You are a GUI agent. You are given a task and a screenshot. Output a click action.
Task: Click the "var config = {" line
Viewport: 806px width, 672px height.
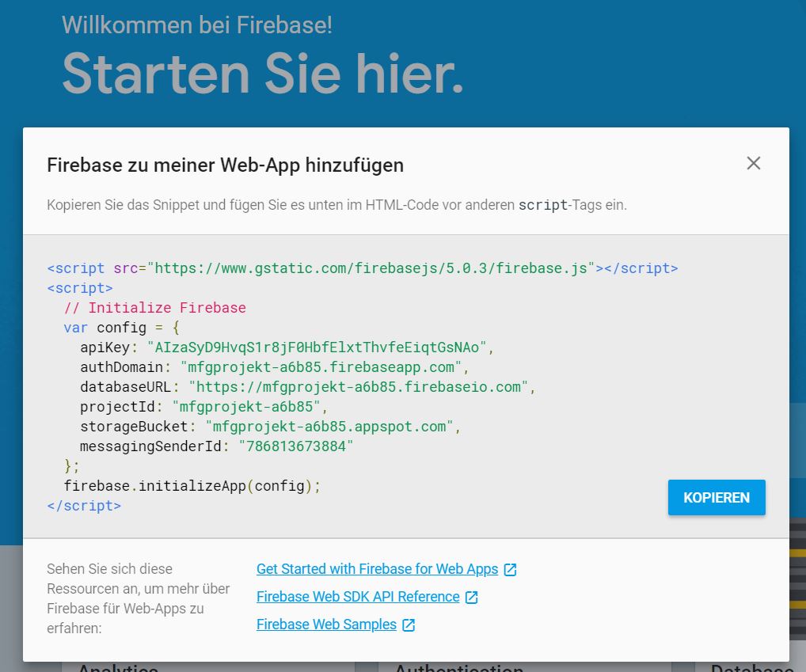pos(121,327)
